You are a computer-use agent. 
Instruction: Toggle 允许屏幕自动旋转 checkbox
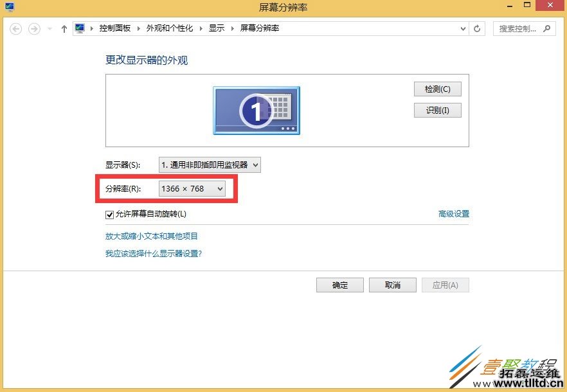pos(109,214)
